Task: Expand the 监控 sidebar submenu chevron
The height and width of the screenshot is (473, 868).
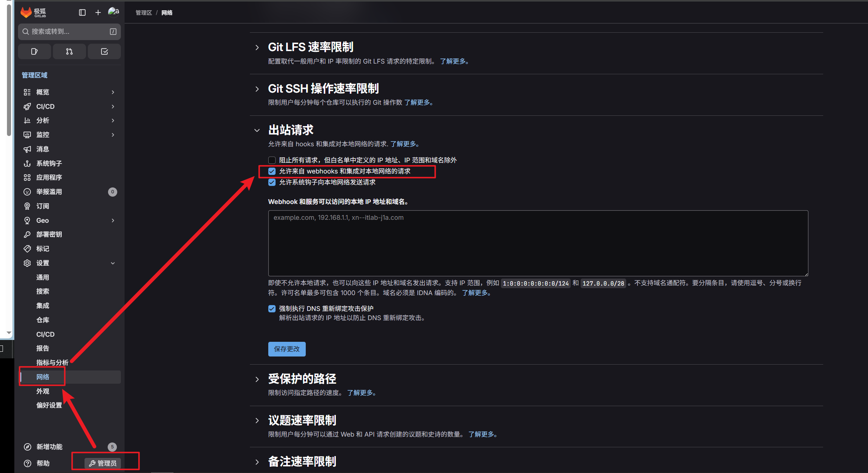Action: point(113,135)
